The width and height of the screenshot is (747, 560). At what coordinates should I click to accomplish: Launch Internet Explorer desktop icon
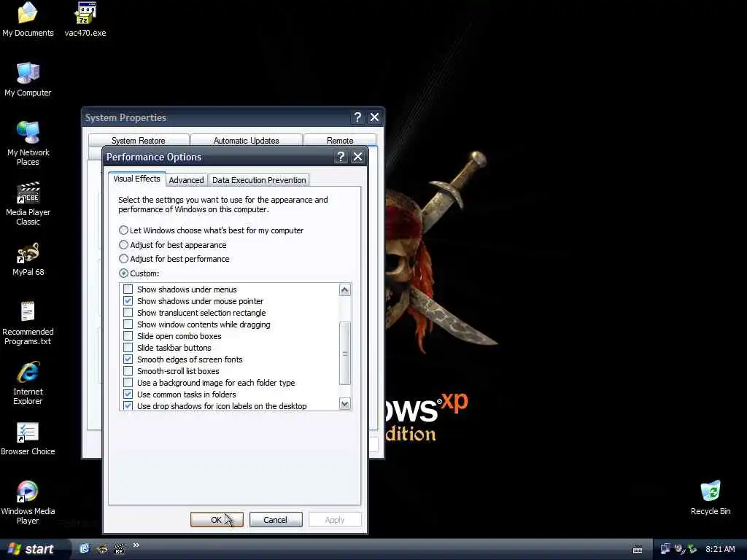click(x=28, y=383)
